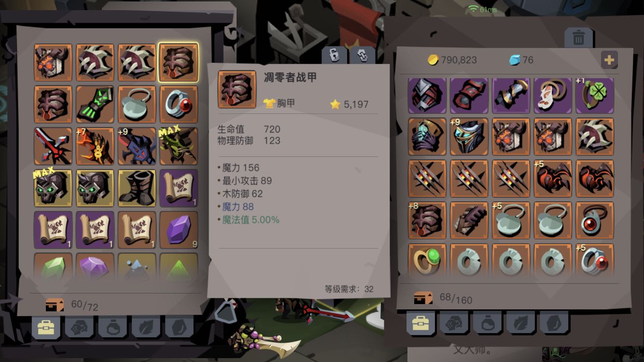Add currency with the plus button
This screenshot has width=644, height=362.
[609, 60]
